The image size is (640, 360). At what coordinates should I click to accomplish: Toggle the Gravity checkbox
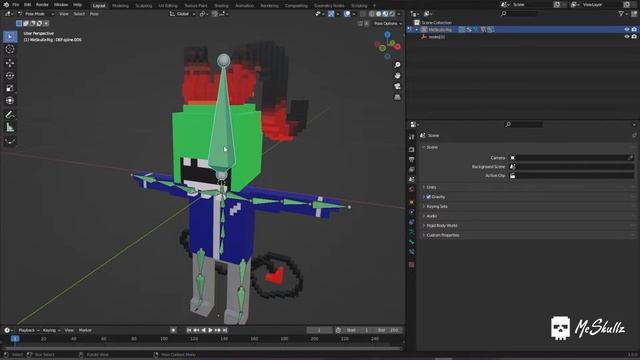coord(429,197)
